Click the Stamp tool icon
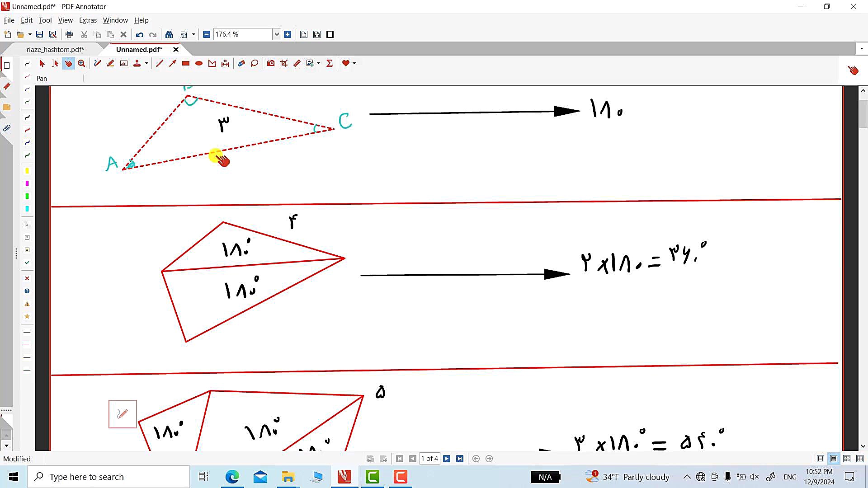868x488 pixels. (x=137, y=63)
